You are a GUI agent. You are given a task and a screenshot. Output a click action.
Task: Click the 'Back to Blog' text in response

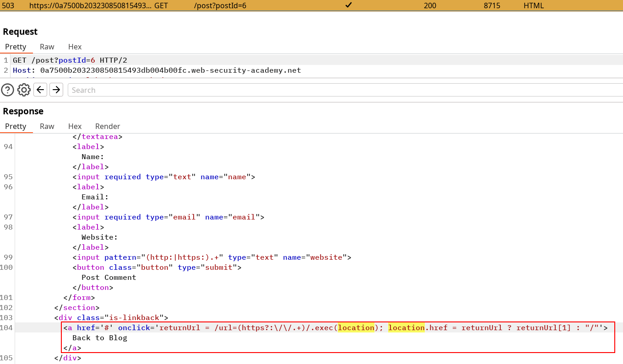(100, 338)
